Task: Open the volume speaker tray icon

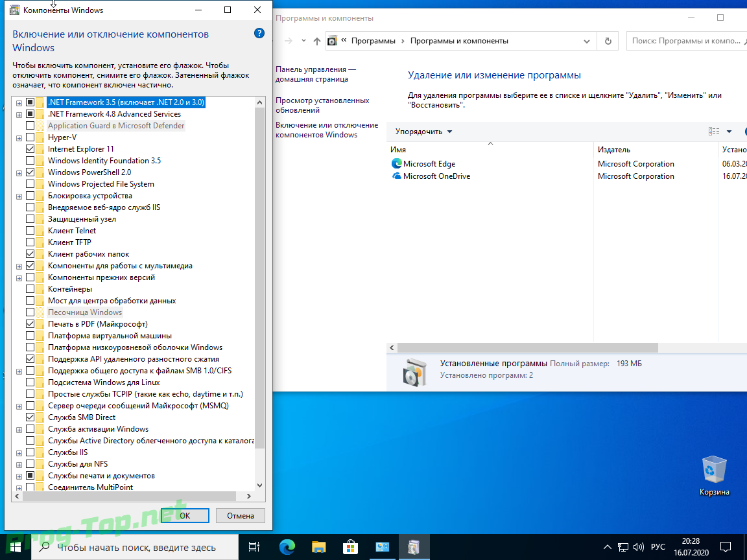Action: (x=638, y=546)
